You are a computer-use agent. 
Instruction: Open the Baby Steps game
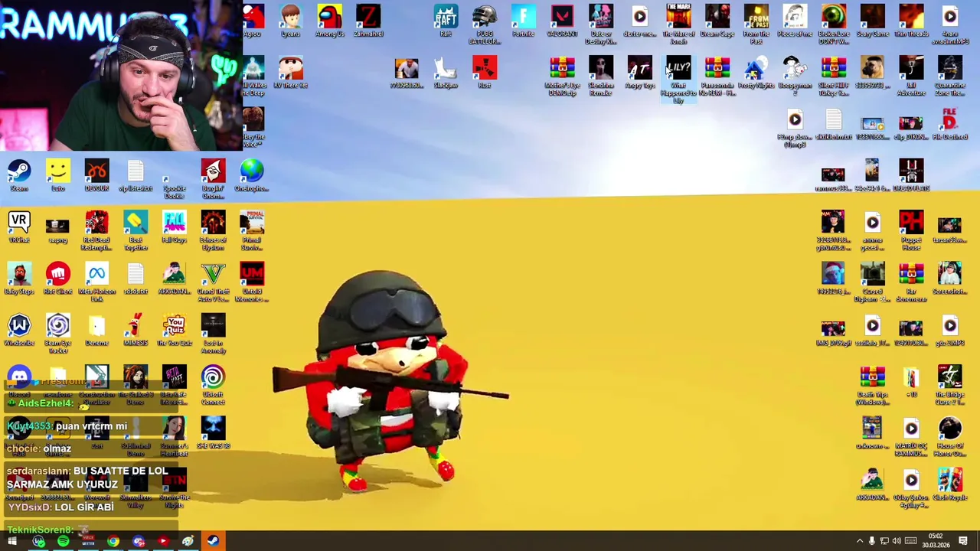(19, 279)
